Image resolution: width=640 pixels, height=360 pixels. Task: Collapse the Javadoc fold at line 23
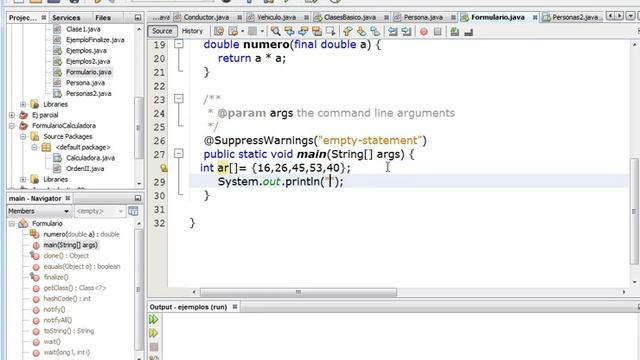pyautogui.click(x=179, y=98)
